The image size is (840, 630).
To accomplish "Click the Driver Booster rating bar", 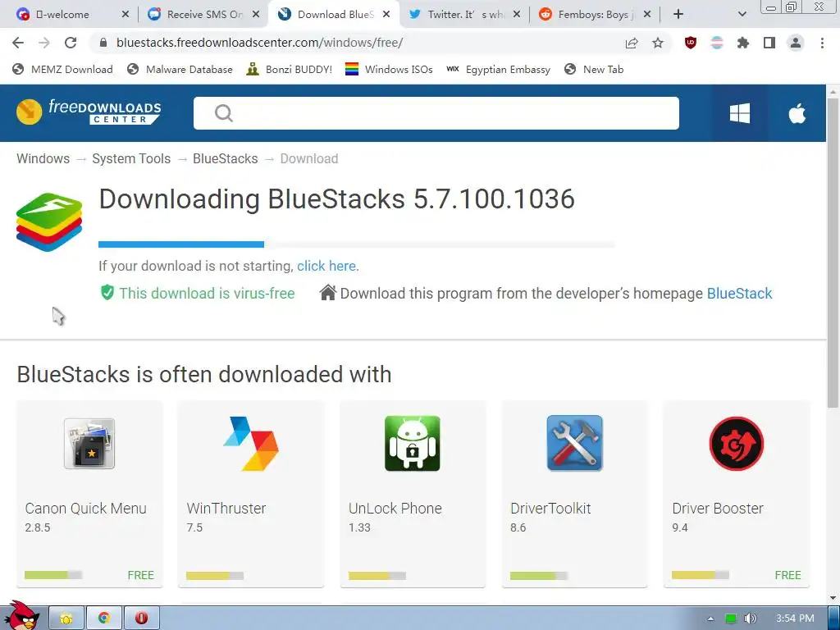I will [x=701, y=575].
